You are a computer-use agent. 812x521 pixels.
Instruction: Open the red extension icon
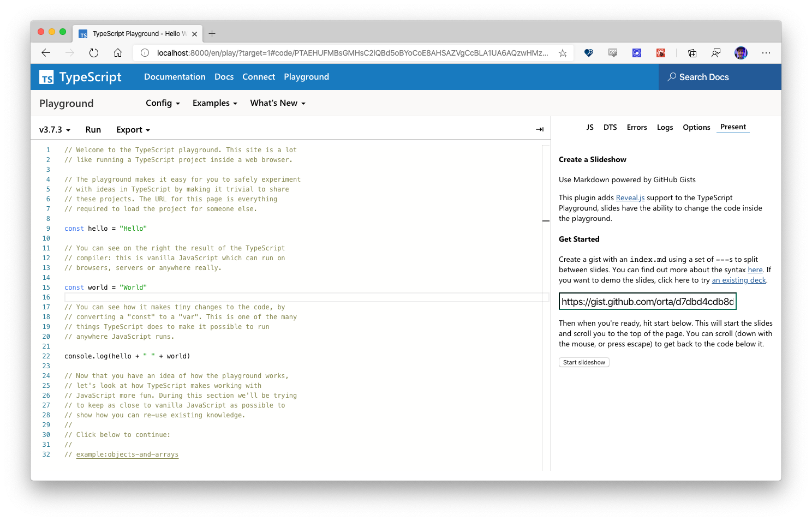(x=661, y=53)
